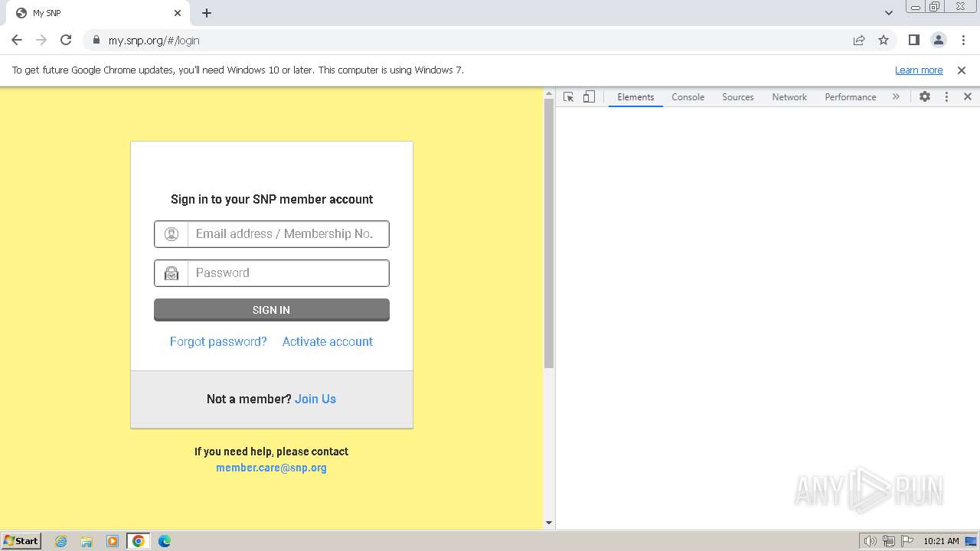Open Windows Media Player from the taskbar
The image size is (980, 551).
tap(113, 541)
